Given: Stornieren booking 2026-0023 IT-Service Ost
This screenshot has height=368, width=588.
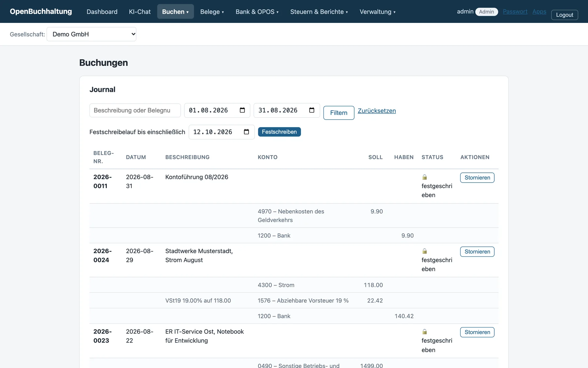Looking at the screenshot, I should [x=477, y=332].
